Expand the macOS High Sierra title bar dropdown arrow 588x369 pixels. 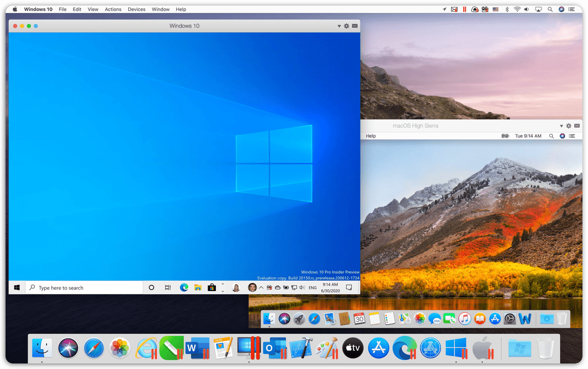tap(562, 126)
